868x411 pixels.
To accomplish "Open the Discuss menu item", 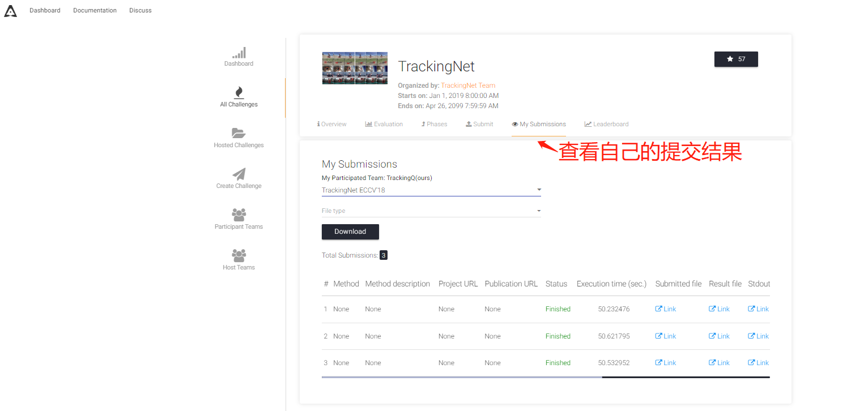I will 140,10.
